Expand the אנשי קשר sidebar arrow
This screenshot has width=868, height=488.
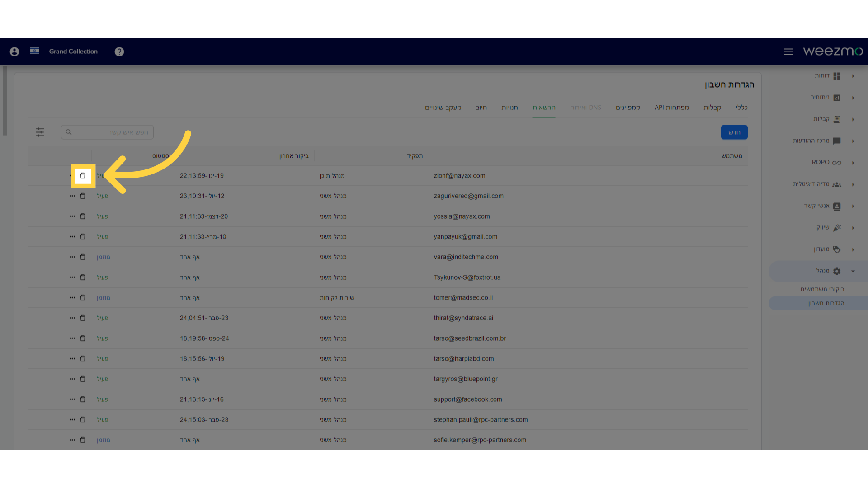853,206
